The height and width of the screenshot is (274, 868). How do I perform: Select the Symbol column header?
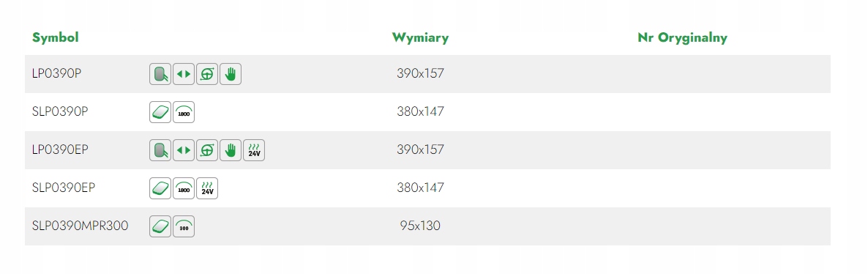click(56, 37)
